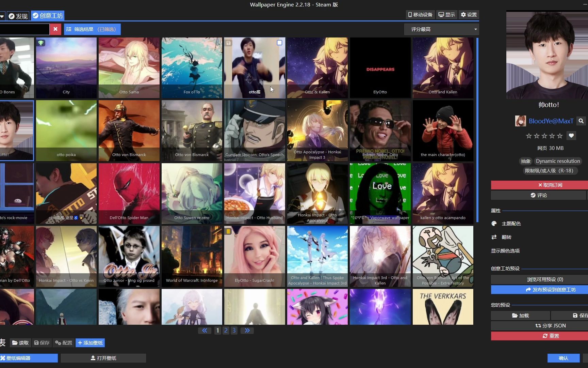This screenshot has width=588, height=368.
Task: Click the wallpaper grid vertical scrollbar
Action: click(477, 129)
